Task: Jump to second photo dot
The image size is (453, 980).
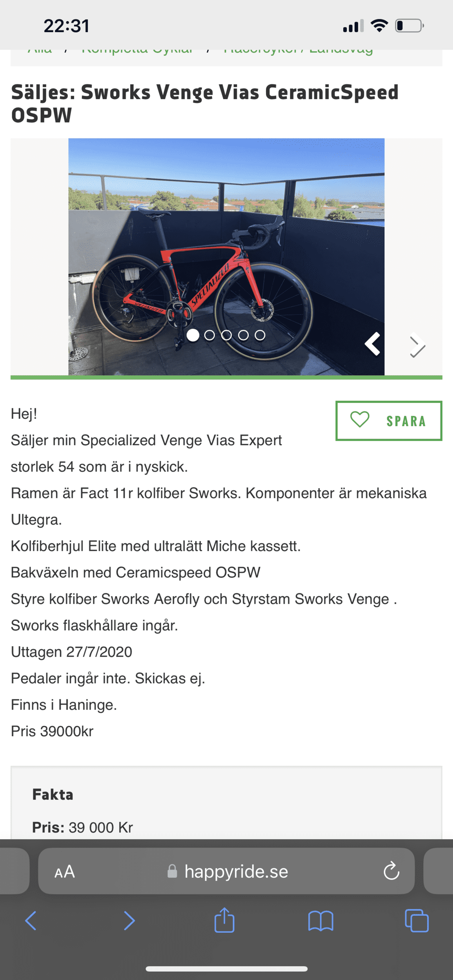Action: pyautogui.click(x=210, y=335)
